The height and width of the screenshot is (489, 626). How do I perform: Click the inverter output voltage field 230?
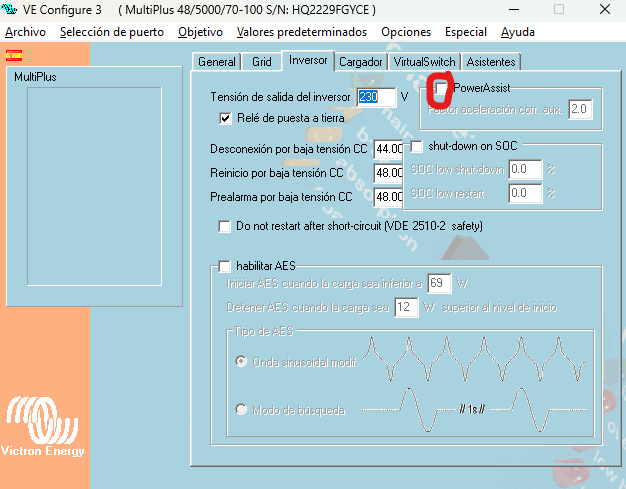click(376, 97)
